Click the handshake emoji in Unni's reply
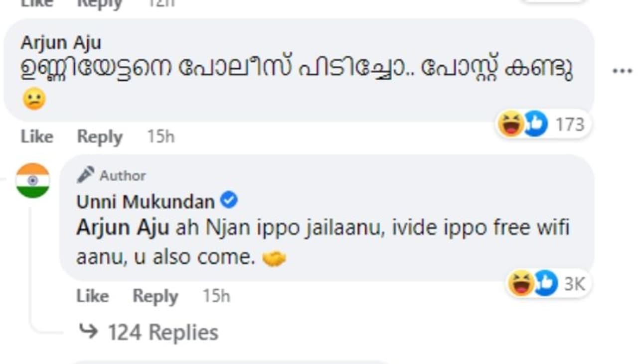638x364 pixels. [274, 258]
